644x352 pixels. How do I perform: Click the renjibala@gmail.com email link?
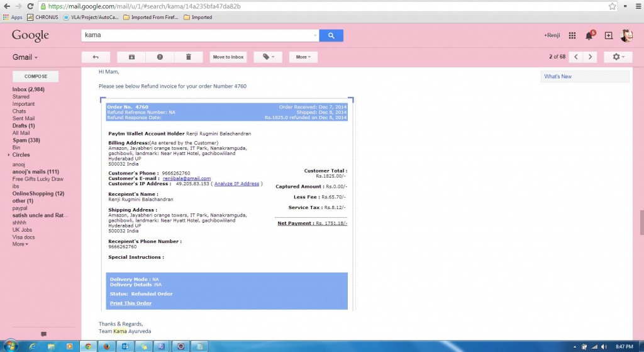tap(187, 178)
